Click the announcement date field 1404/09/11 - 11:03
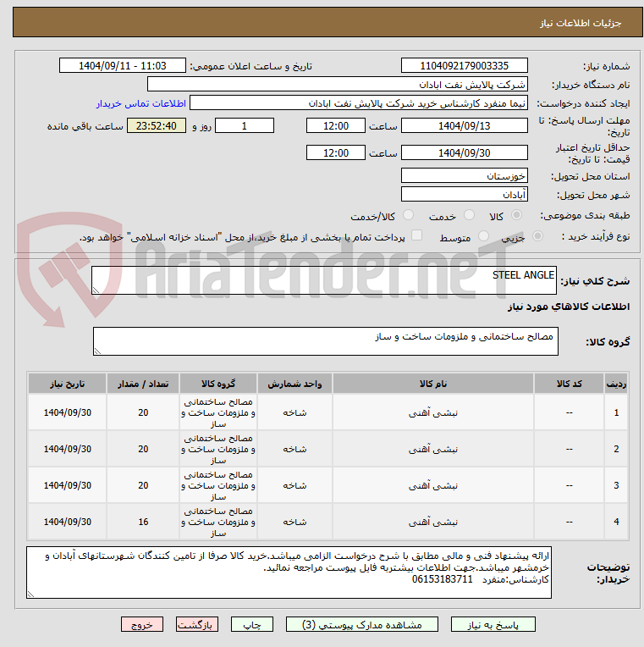Screen dimensions: 644x647 (x=123, y=65)
